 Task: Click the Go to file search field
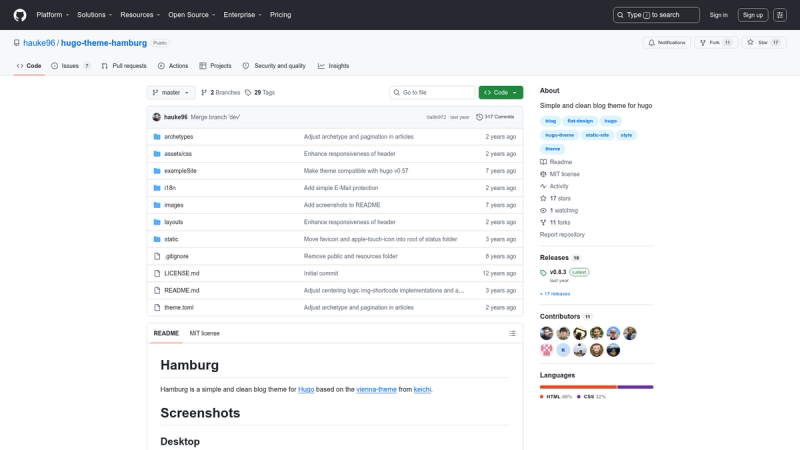(x=432, y=92)
